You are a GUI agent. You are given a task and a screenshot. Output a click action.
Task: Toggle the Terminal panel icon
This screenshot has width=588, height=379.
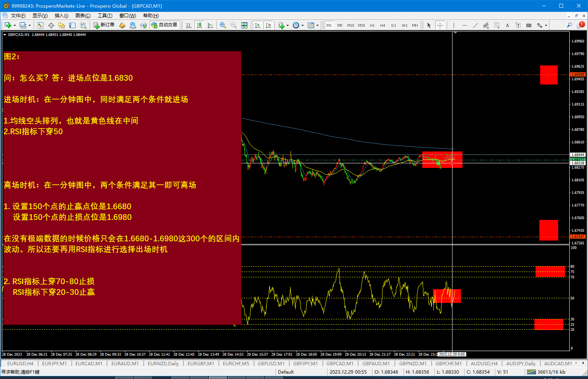pos(72,25)
